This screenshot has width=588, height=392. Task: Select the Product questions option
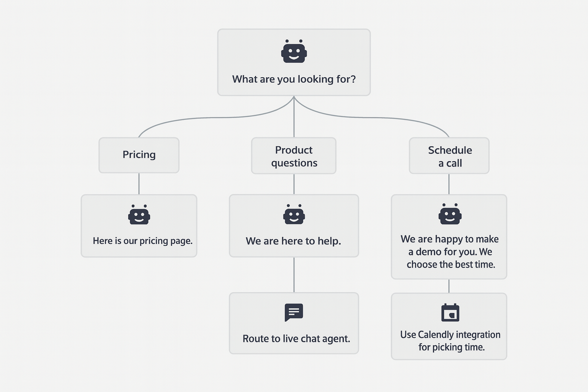[x=294, y=156]
